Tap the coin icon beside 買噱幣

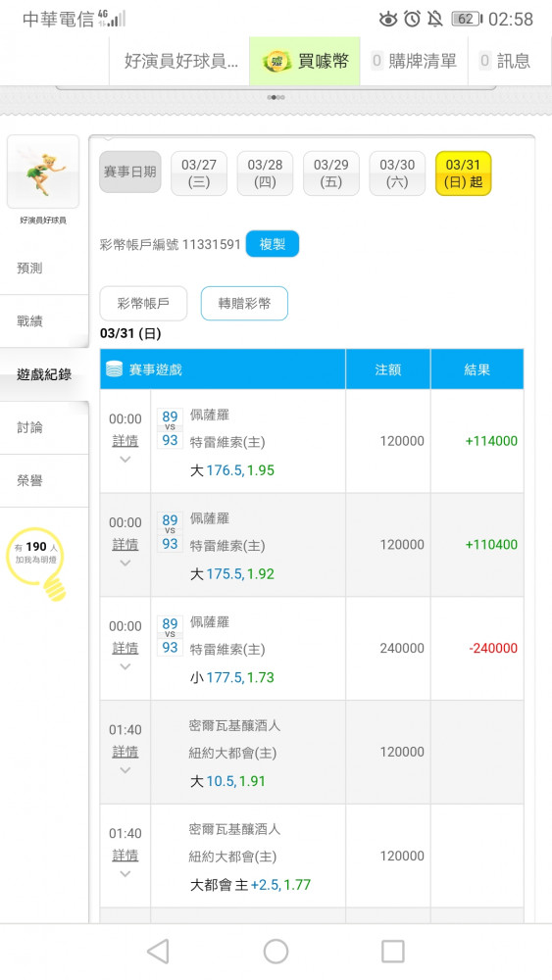276,61
